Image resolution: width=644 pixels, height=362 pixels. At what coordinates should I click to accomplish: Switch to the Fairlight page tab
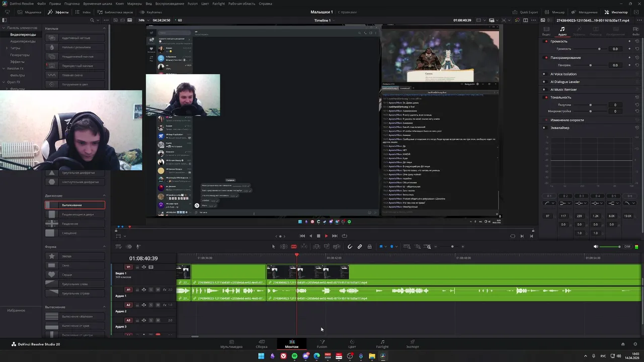point(382,344)
